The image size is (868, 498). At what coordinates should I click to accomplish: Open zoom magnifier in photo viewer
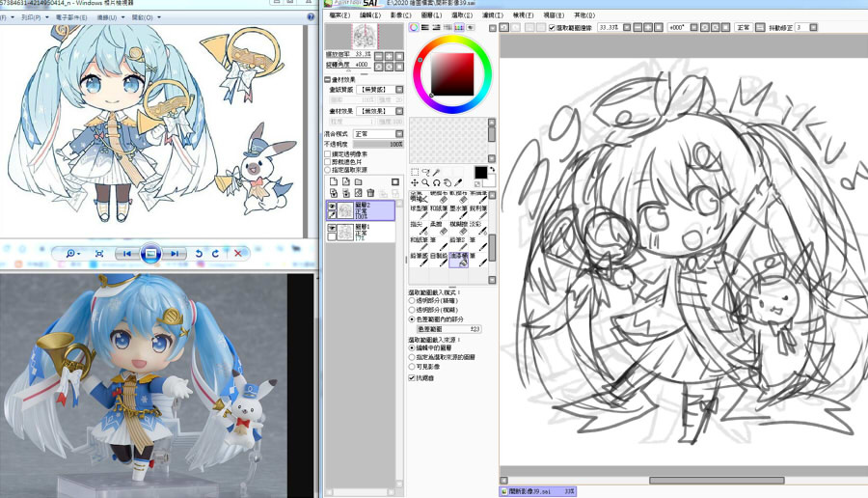pyautogui.click(x=72, y=254)
